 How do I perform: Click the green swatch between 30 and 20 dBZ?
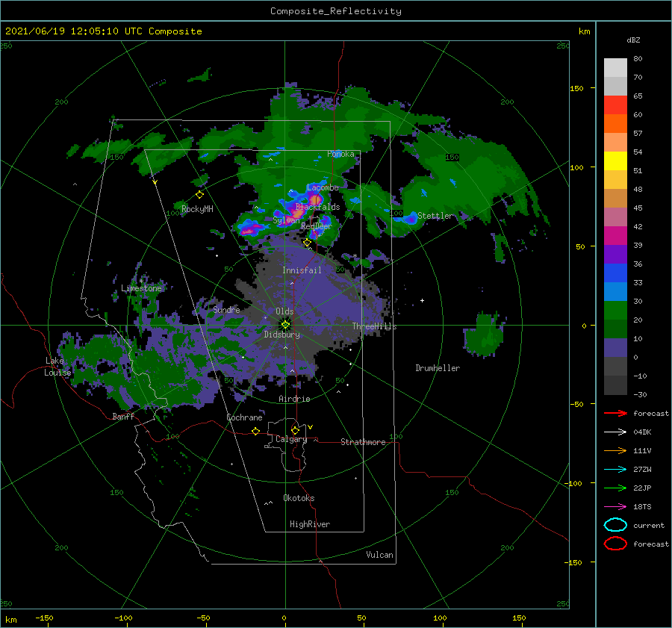(x=615, y=311)
